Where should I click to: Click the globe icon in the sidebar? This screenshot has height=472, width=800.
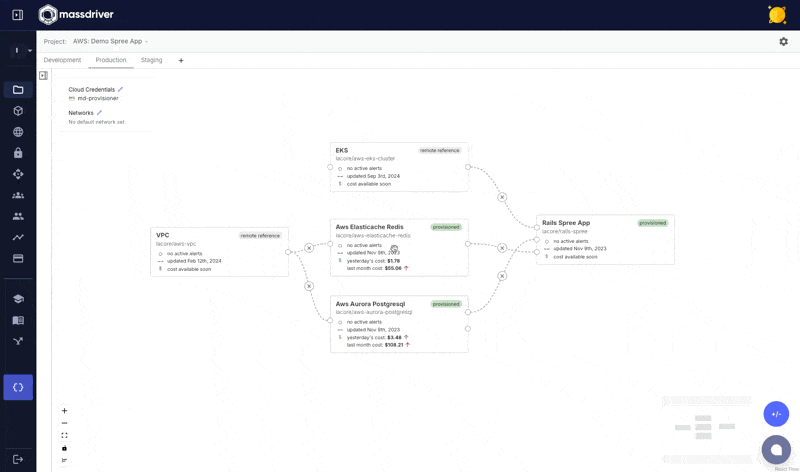click(18, 132)
